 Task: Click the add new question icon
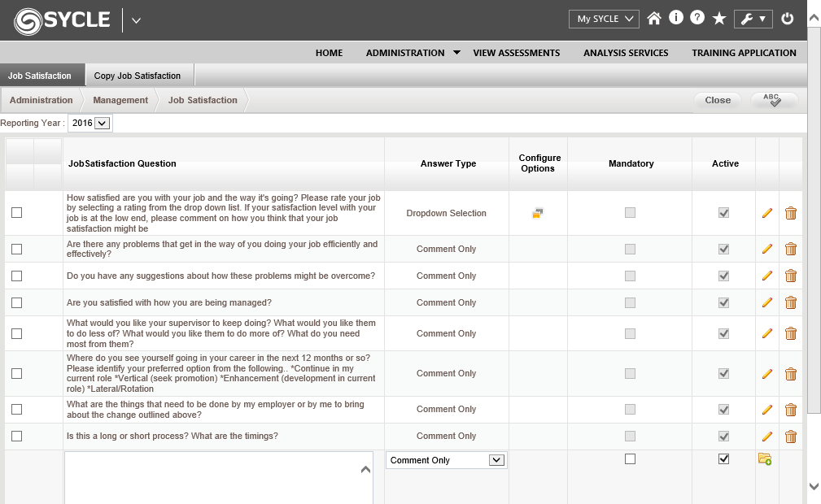[765, 459]
